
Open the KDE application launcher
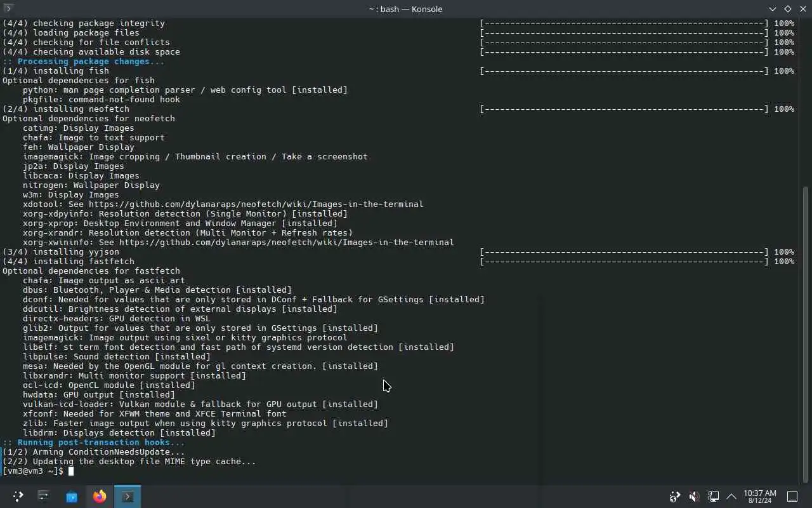(18, 496)
